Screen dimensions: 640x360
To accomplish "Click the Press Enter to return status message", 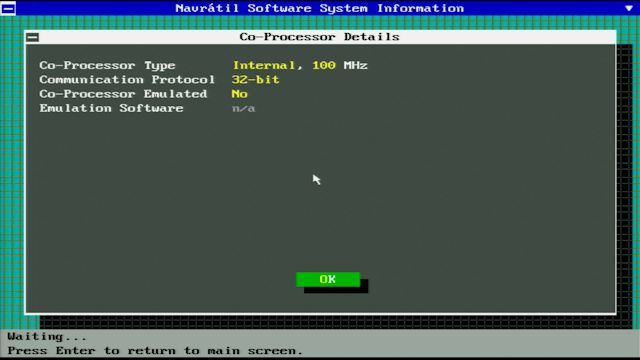I will tap(155, 351).
